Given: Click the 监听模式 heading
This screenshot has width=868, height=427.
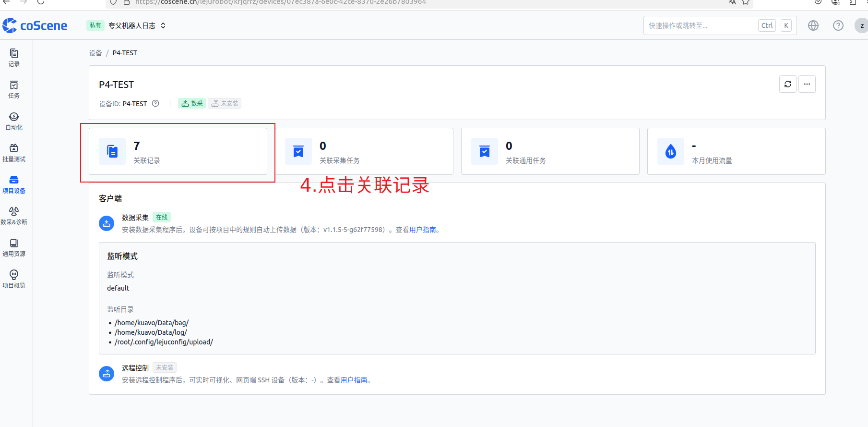Looking at the screenshot, I should (x=122, y=256).
